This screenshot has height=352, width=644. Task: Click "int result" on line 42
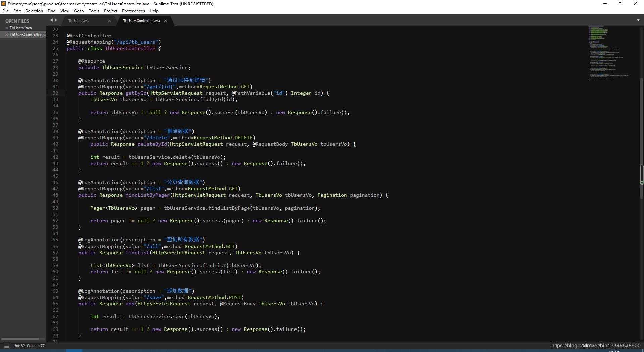[x=105, y=157]
